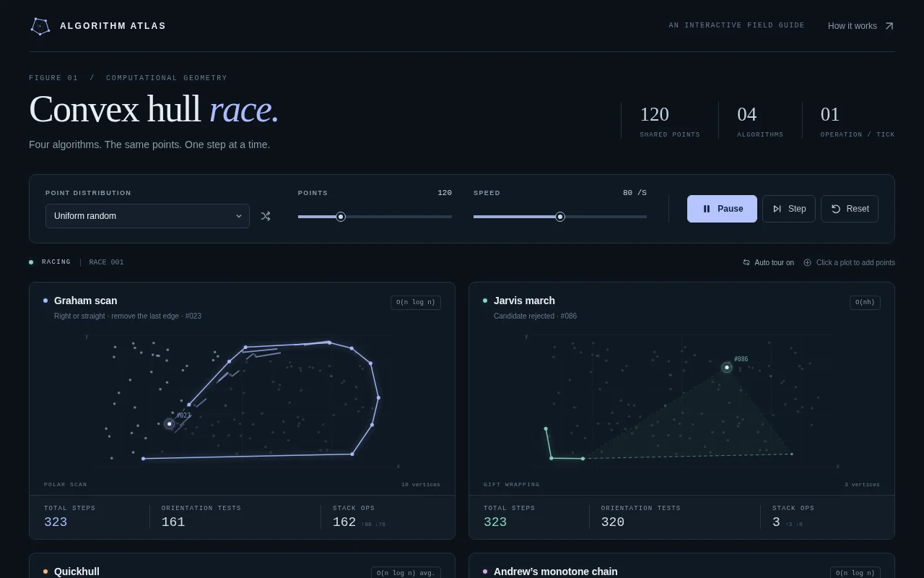Pause the race

click(x=722, y=209)
